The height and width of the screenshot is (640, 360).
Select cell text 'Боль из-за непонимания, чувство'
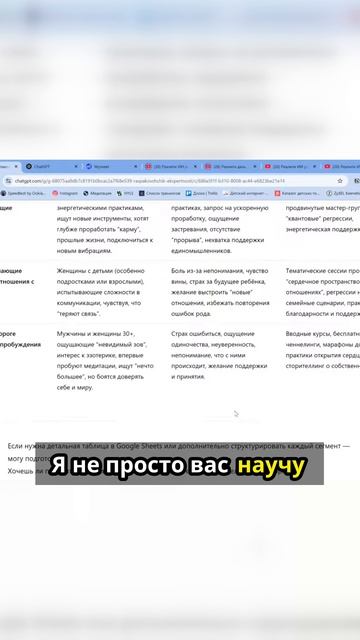click(220, 271)
